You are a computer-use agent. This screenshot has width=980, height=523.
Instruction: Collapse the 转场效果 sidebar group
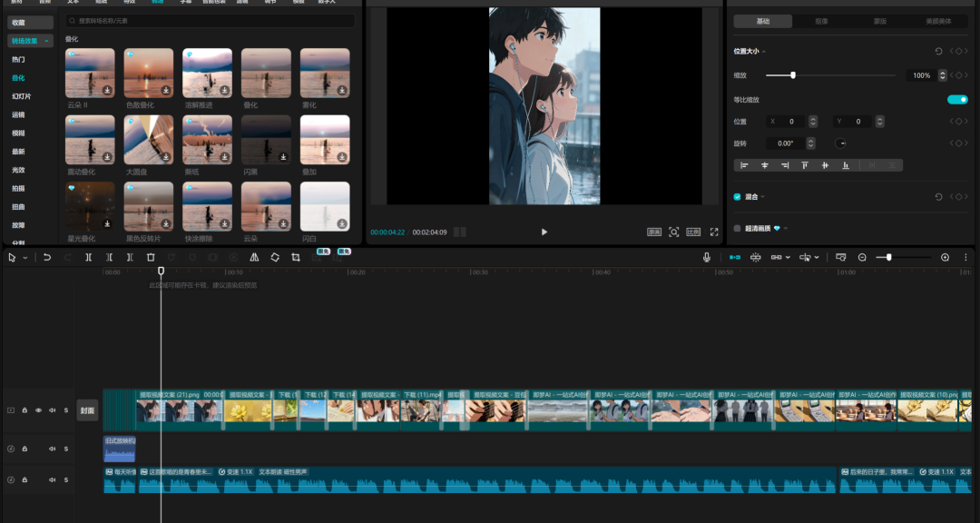(46, 41)
